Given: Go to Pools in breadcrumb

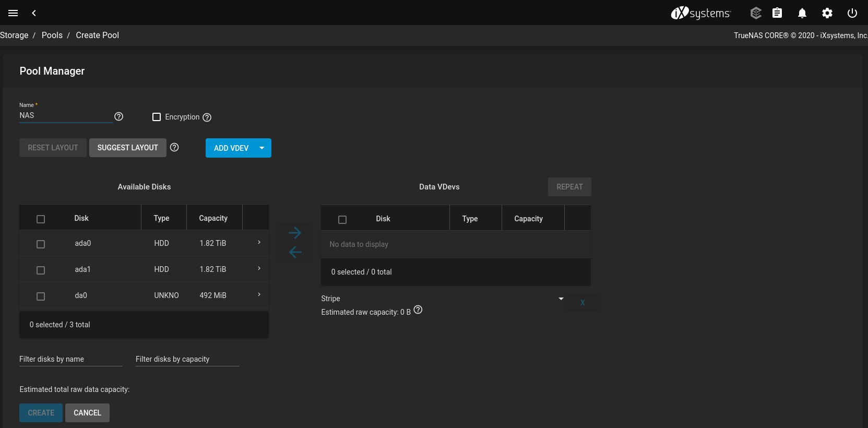Looking at the screenshot, I should pos(52,35).
